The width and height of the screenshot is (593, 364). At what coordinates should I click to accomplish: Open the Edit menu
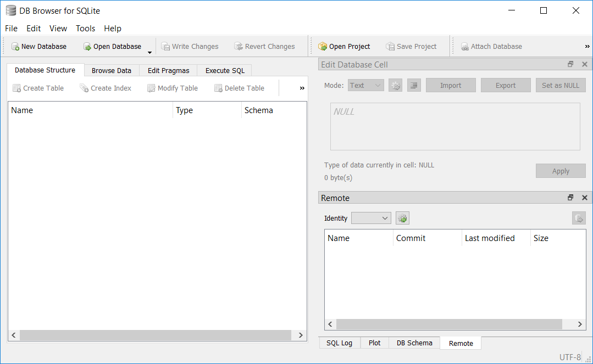34,29
